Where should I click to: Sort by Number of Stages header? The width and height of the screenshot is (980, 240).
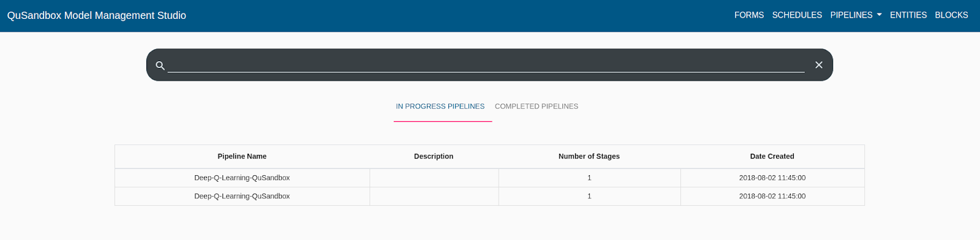(x=589, y=156)
